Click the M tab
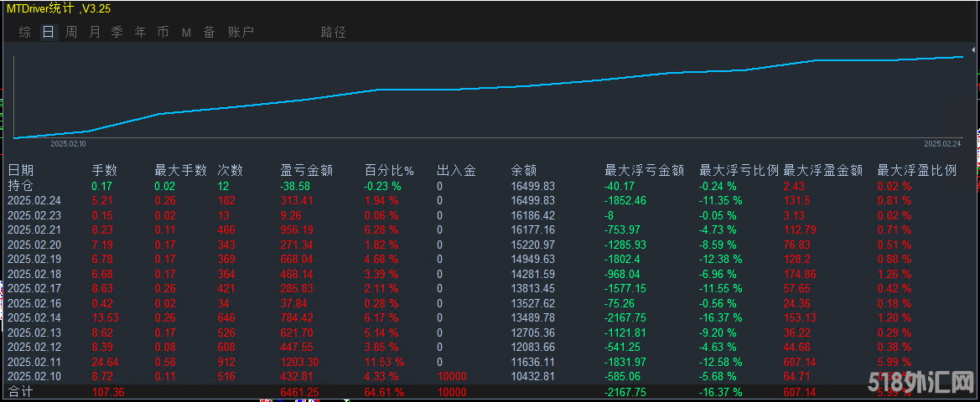 (186, 33)
